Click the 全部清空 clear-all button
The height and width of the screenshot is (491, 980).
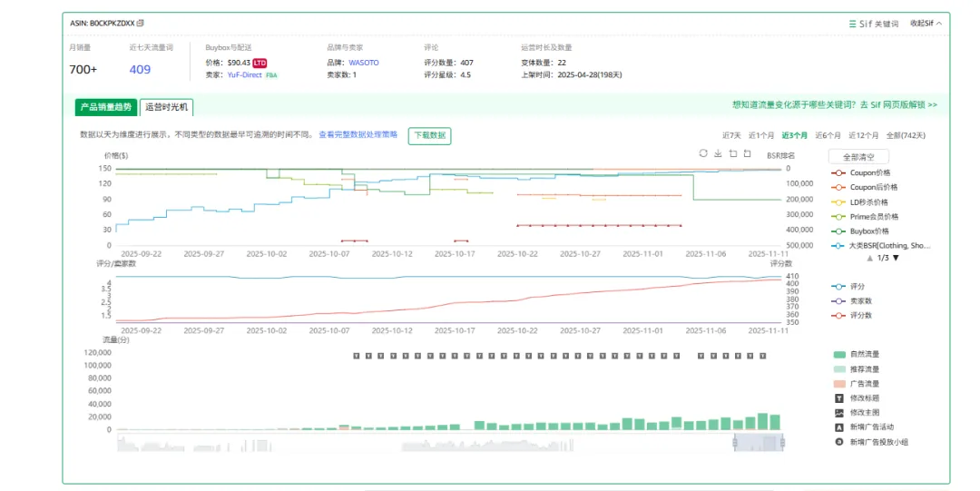tap(858, 157)
